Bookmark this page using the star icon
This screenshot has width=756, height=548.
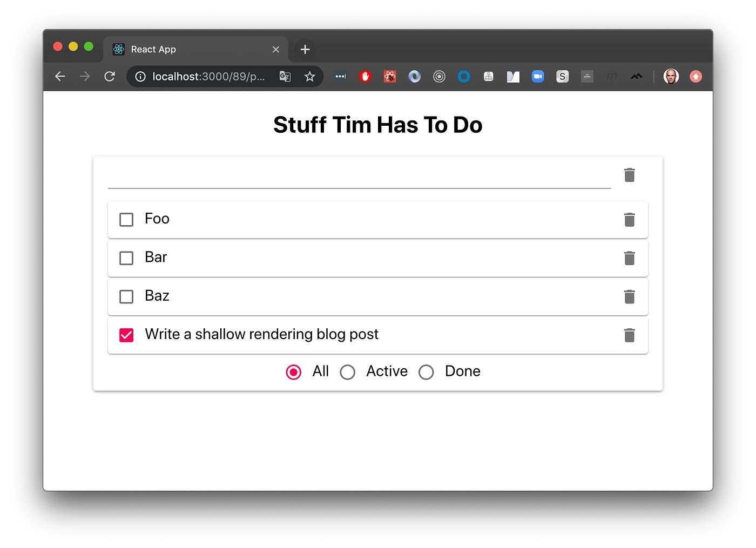pos(309,76)
